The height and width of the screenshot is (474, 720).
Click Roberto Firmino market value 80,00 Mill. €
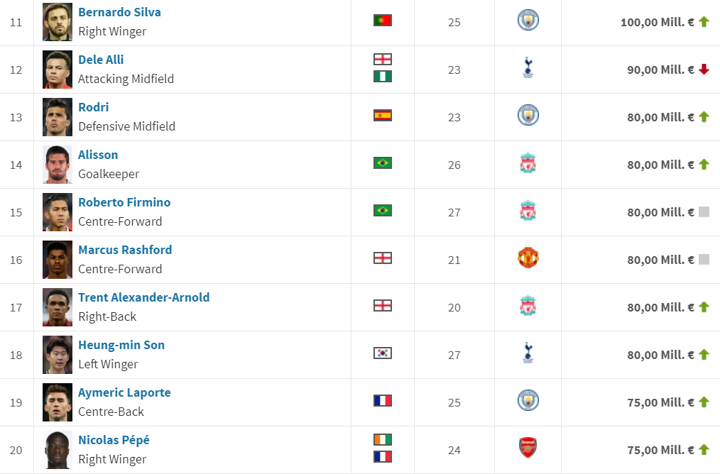pos(660,212)
